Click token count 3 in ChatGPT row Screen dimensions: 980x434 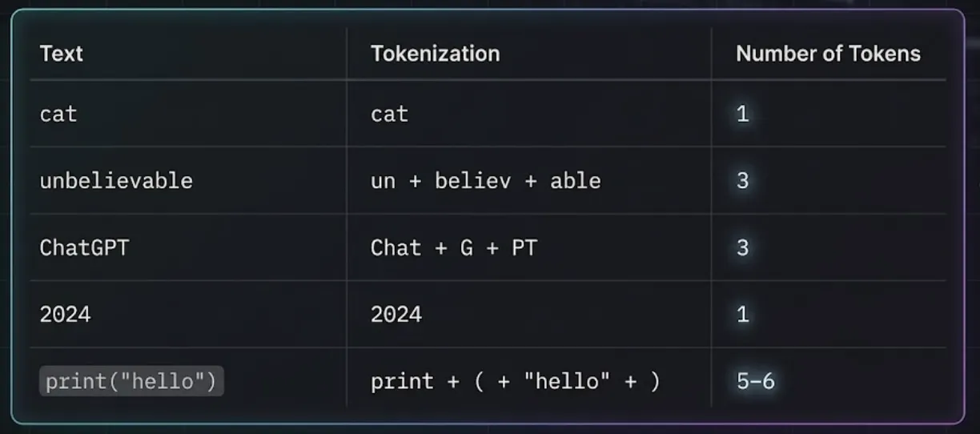(x=742, y=247)
